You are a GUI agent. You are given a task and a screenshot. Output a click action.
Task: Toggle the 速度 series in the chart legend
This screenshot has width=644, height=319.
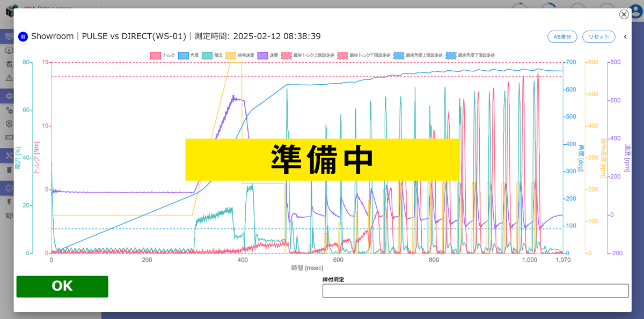[268, 55]
